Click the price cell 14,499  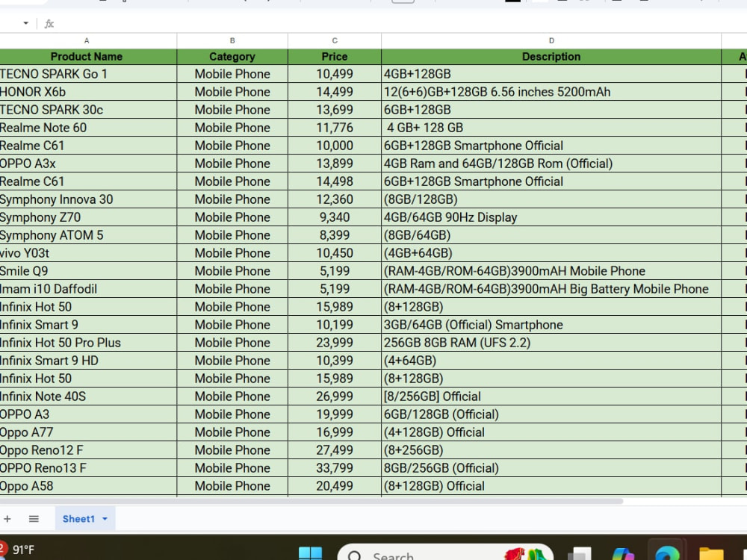(335, 92)
